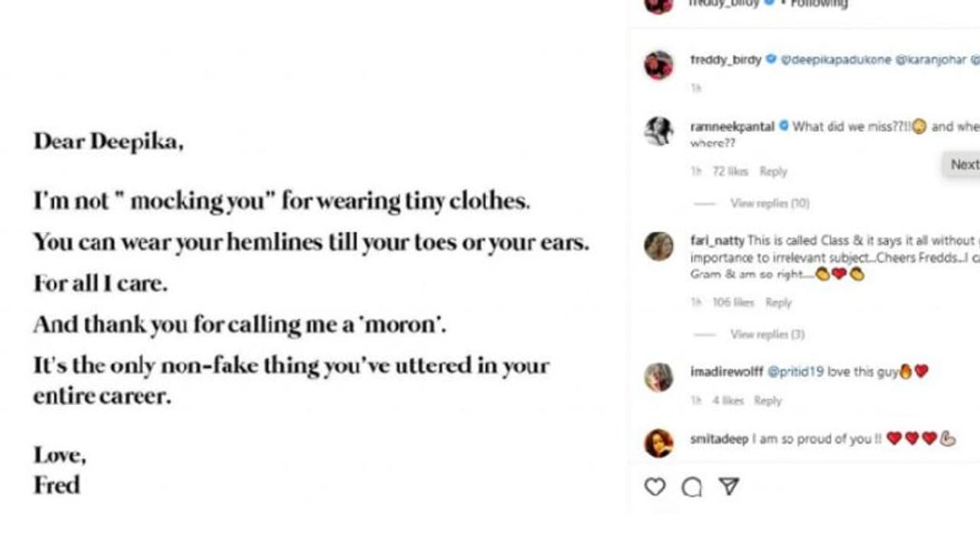Open the smitadeep username link
This screenshot has height=560, width=980.
tap(719, 439)
